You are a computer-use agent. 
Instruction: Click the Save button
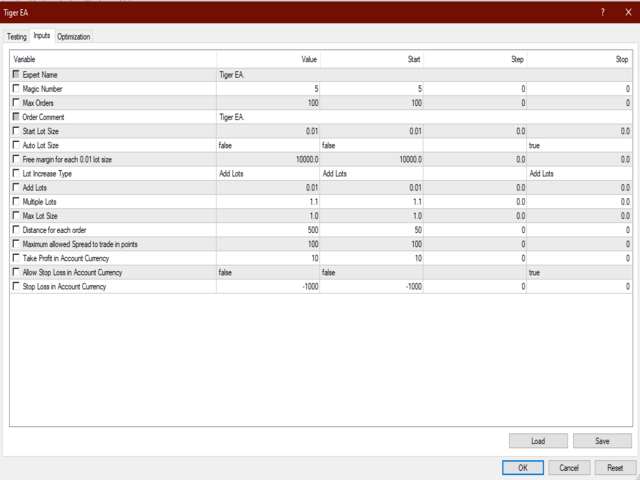click(602, 441)
